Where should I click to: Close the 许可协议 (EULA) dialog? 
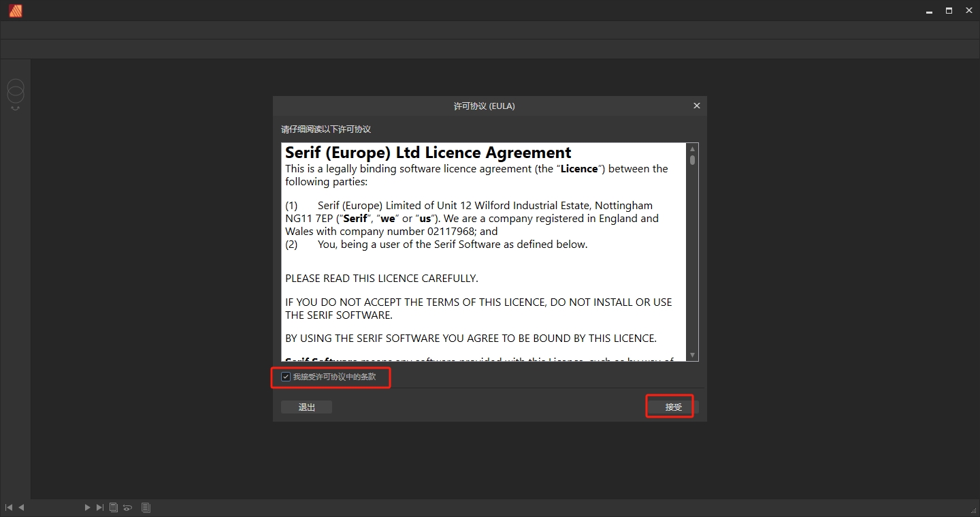tap(696, 106)
